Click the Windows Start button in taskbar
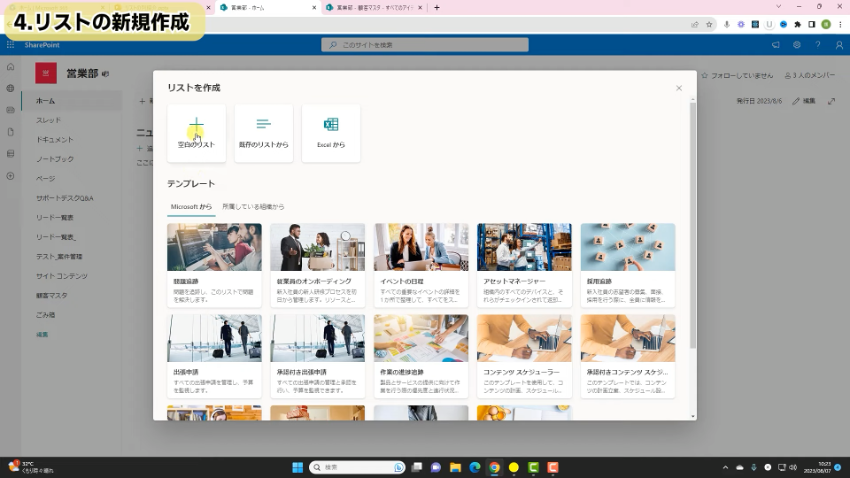Screen dimensions: 850x478 click(296, 467)
